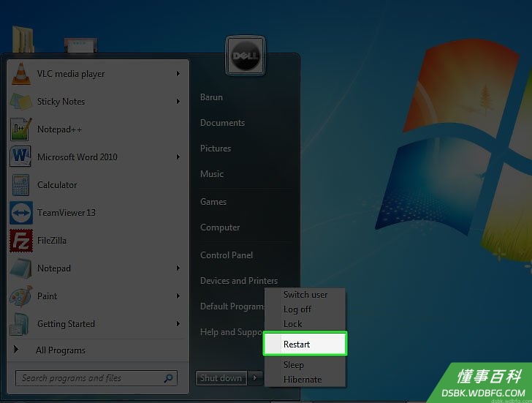Image resolution: width=532 pixels, height=403 pixels.
Task: Click the Shut down button
Action: tap(221, 378)
